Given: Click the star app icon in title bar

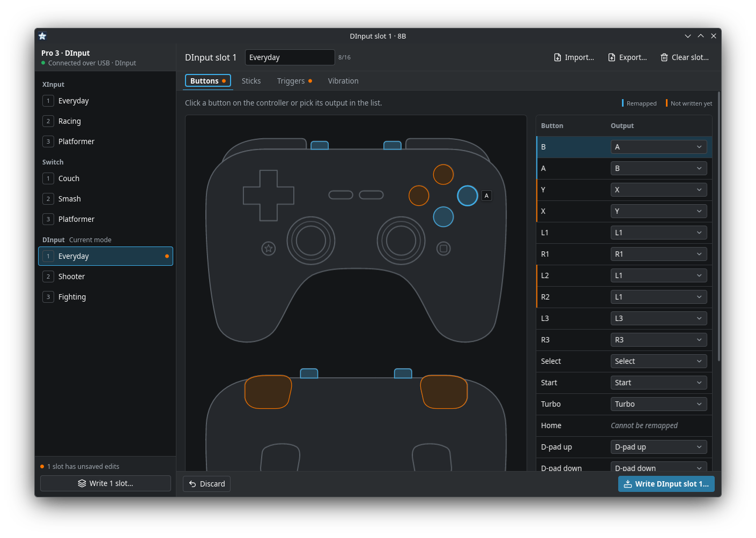Looking at the screenshot, I should (42, 36).
